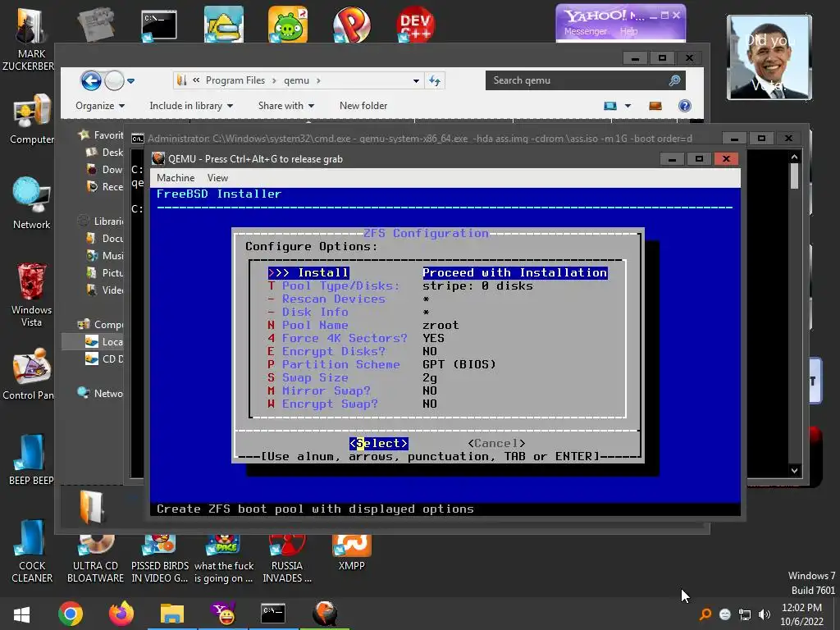Expand the view options dropdown arrow

tap(628, 106)
